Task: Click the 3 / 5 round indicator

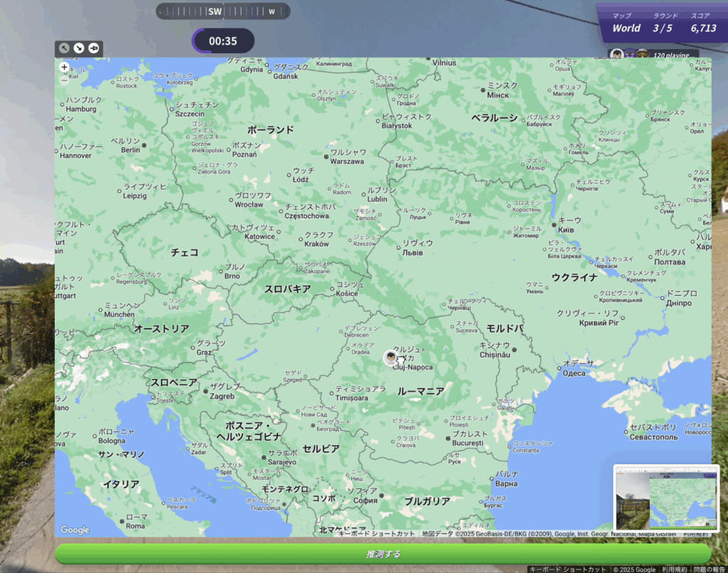Action: point(663,28)
